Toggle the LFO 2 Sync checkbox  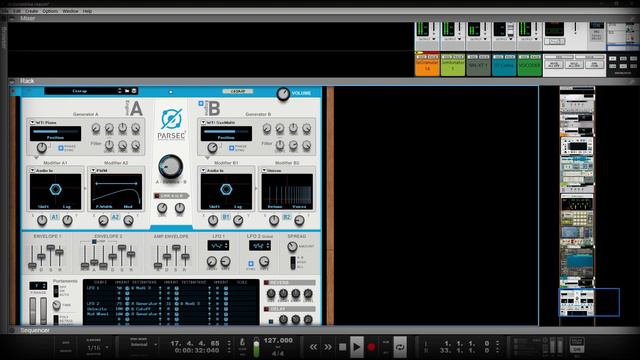(x=251, y=264)
